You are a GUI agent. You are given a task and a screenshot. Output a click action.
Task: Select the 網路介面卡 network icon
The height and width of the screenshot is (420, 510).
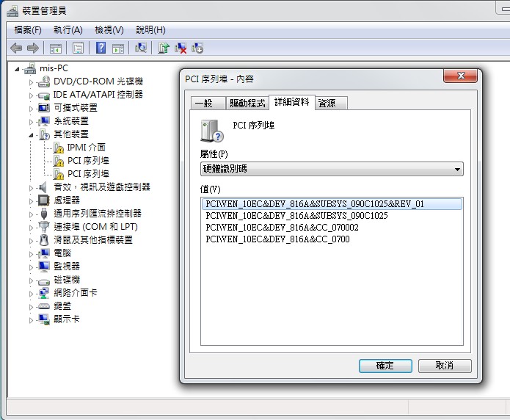point(44,293)
